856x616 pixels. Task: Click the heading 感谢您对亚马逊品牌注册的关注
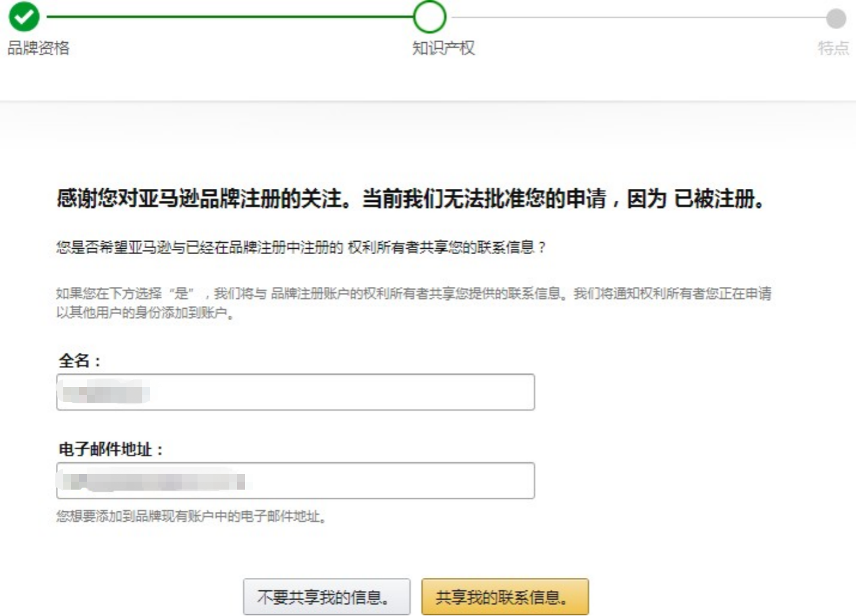(411, 199)
